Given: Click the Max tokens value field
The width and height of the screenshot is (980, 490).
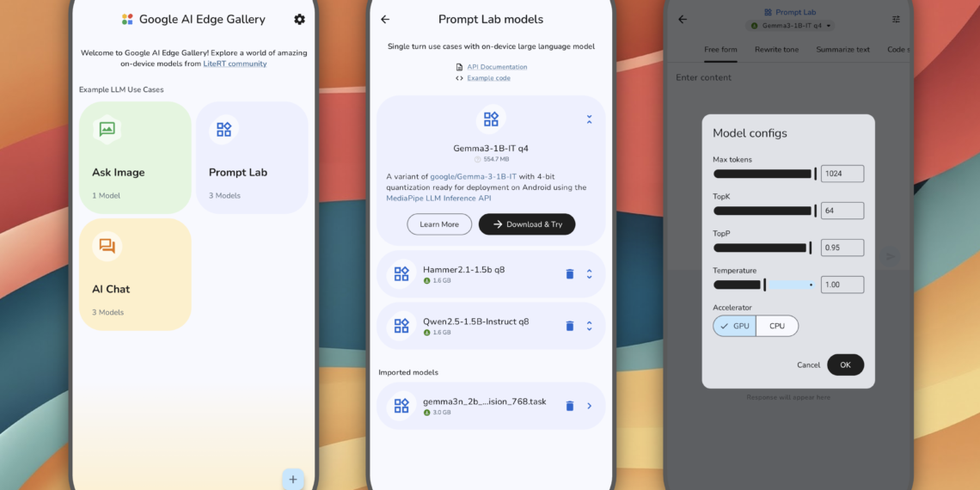Looking at the screenshot, I should (842, 174).
